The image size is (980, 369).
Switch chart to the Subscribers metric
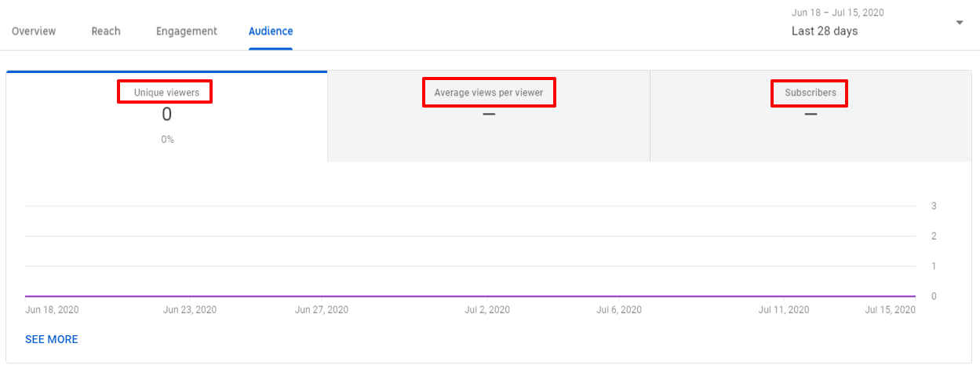811,93
